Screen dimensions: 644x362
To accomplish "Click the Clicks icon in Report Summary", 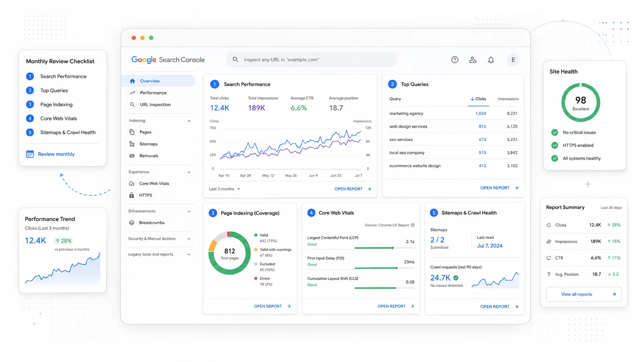I will pos(548,225).
